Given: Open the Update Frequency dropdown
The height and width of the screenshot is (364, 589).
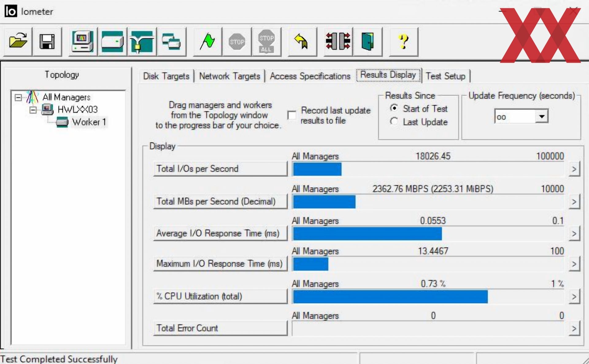Looking at the screenshot, I should click(x=542, y=117).
